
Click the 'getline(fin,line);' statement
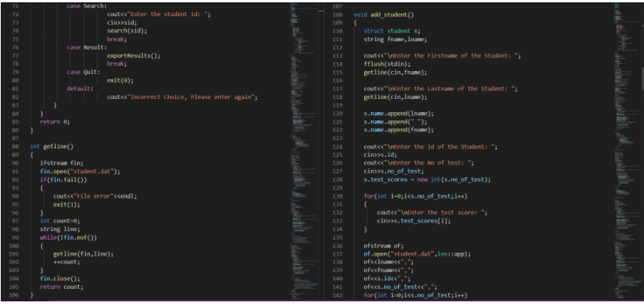coord(83,254)
